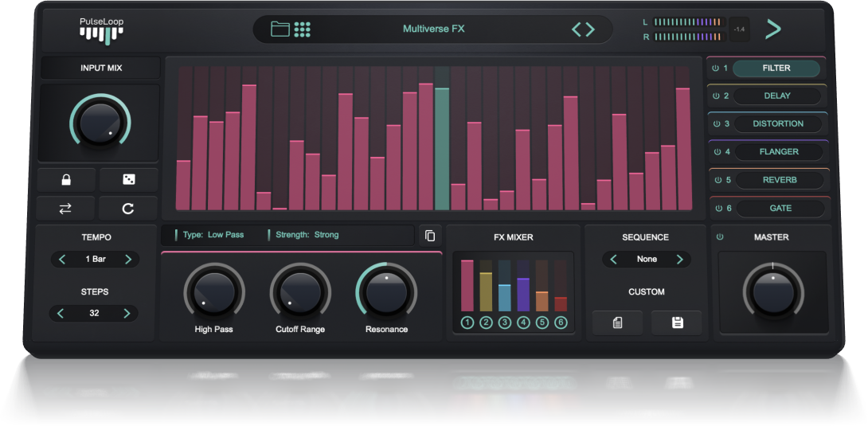Click the FX Mixer channel 4 button

point(523,322)
